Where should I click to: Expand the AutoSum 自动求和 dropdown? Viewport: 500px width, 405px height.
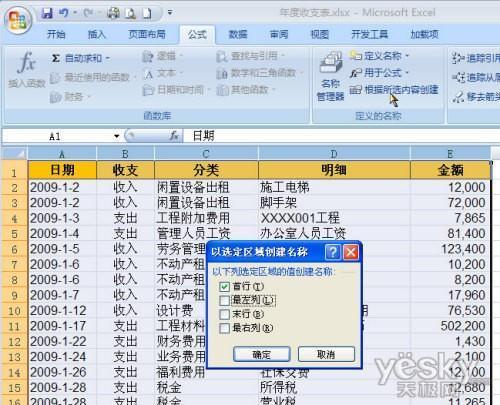pos(108,59)
